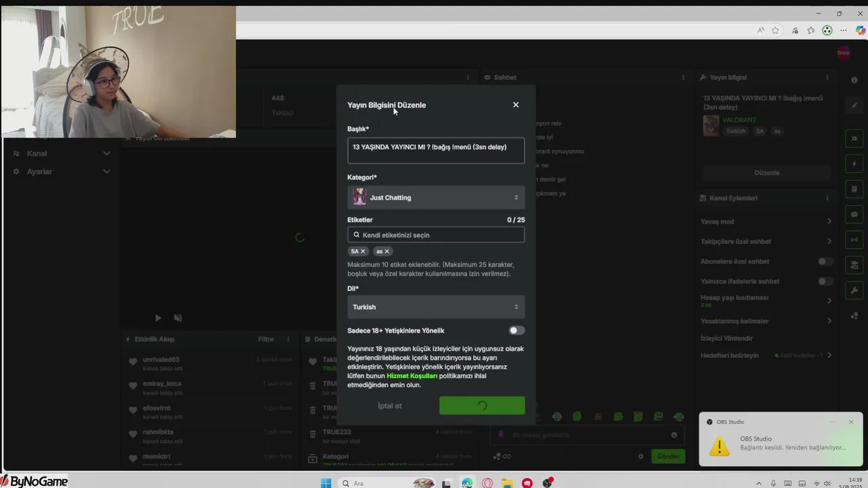Open Etkinlik Akışı panel options menu
This screenshot has height=488, width=868.
pyautogui.click(x=288, y=339)
